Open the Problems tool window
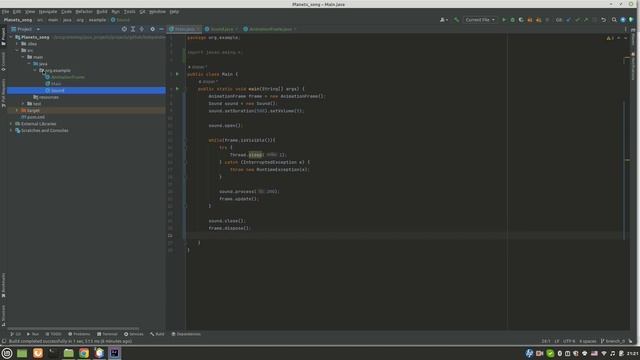This screenshot has width=640, height=360. [79, 334]
